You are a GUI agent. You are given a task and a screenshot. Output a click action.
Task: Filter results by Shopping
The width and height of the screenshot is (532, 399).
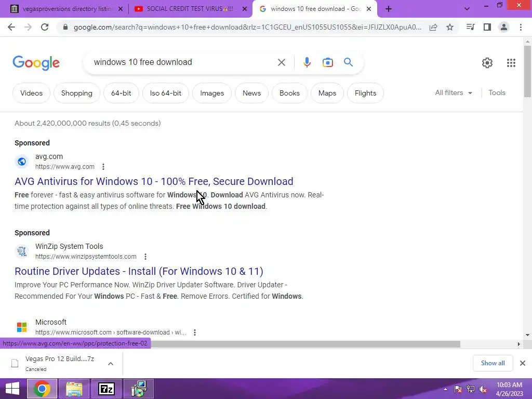pyautogui.click(x=77, y=93)
